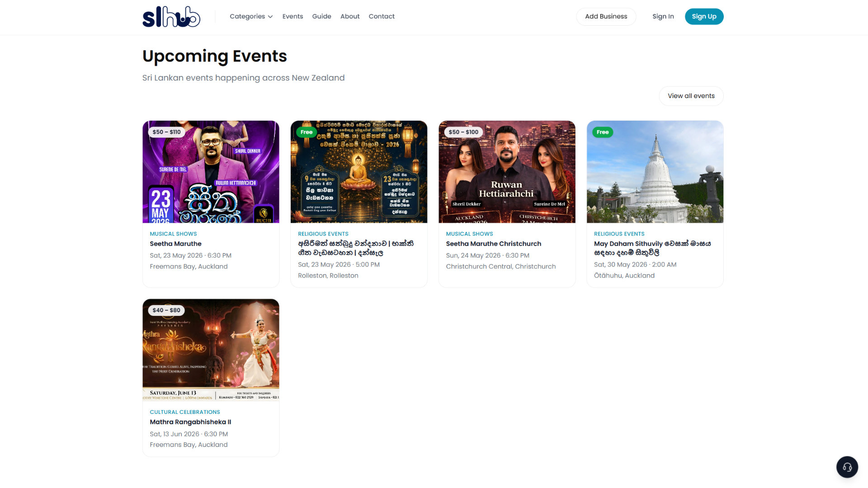
Task: Click Religious Events label on May Daham card
Action: (619, 234)
